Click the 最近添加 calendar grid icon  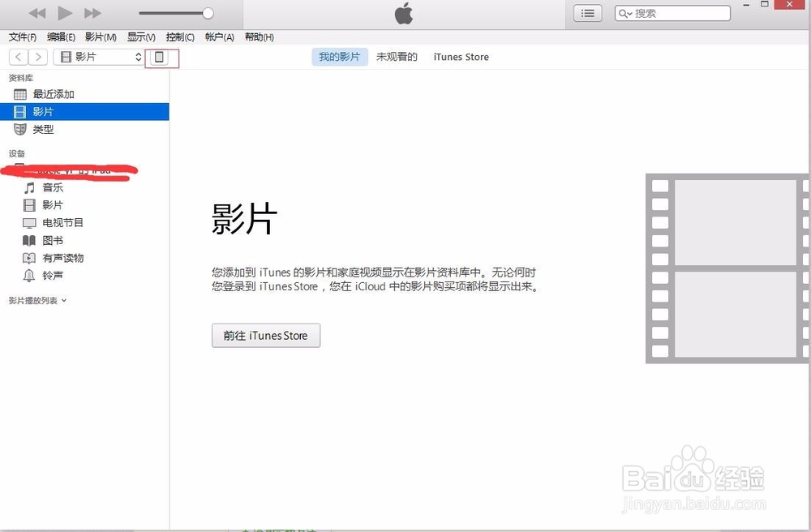20,94
